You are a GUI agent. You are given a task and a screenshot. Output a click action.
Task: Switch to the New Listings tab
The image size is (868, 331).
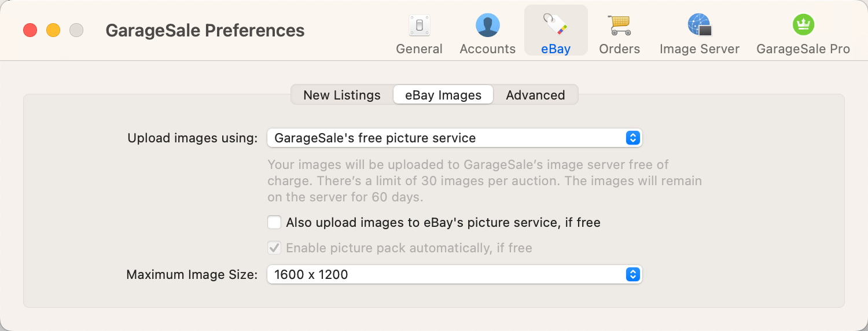point(342,95)
